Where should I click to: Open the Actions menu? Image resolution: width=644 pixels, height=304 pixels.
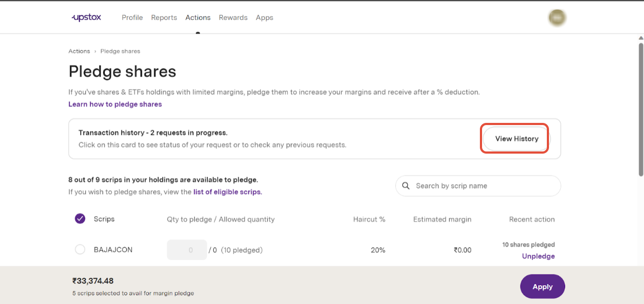[198, 18]
